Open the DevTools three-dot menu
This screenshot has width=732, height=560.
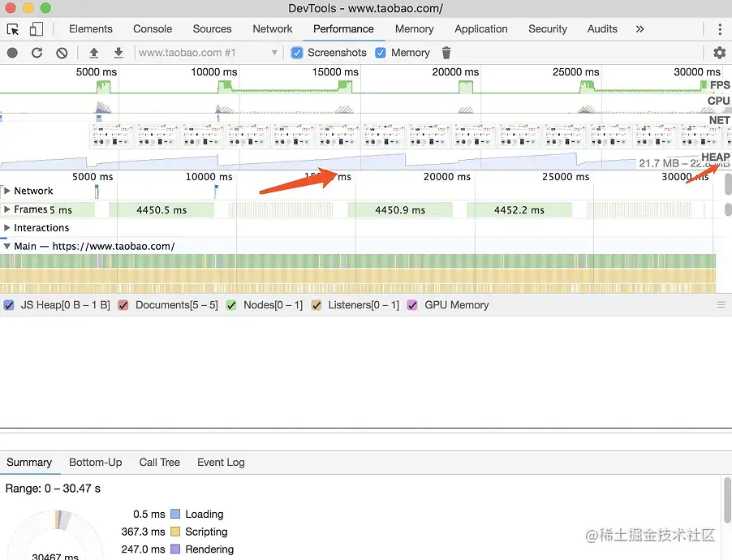(720, 29)
